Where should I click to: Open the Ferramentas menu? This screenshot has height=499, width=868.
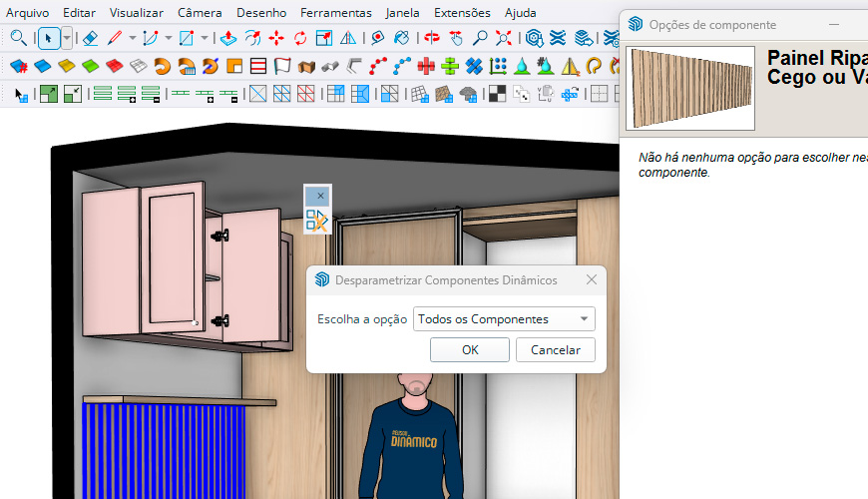click(x=335, y=13)
